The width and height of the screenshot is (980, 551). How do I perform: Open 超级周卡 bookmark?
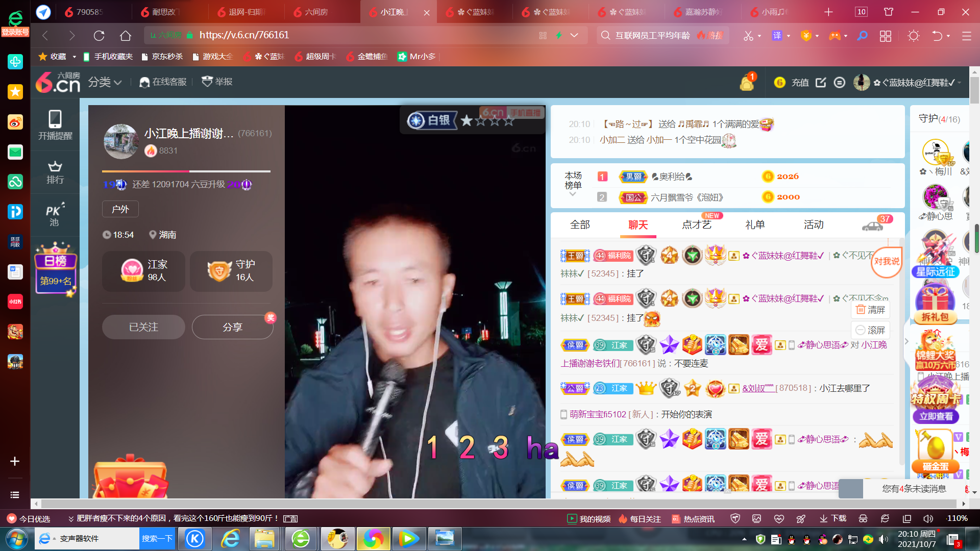point(315,57)
